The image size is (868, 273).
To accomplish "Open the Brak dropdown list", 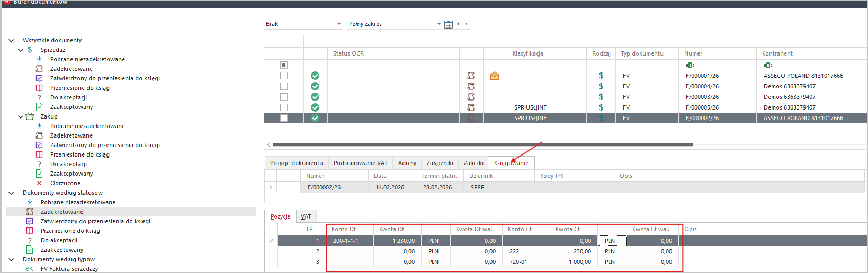I will tap(339, 24).
